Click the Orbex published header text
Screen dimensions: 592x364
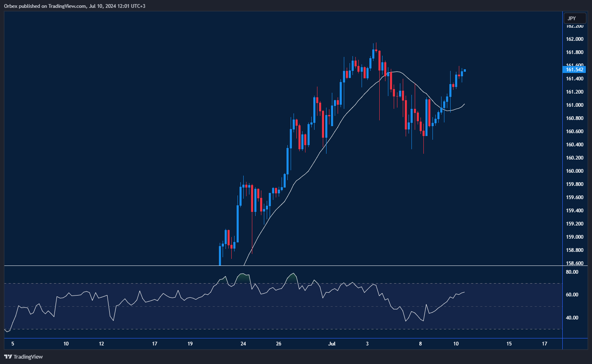[75, 6]
